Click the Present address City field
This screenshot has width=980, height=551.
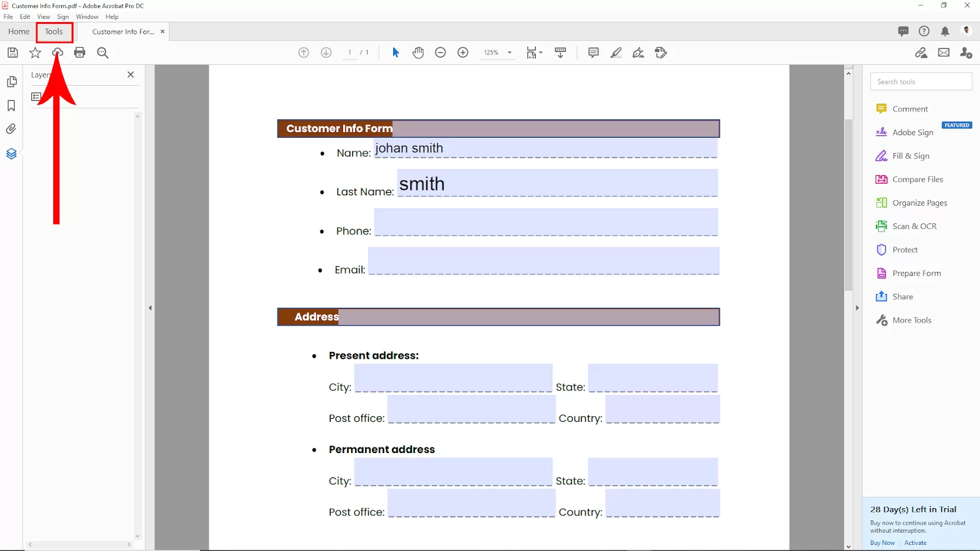pyautogui.click(x=453, y=378)
